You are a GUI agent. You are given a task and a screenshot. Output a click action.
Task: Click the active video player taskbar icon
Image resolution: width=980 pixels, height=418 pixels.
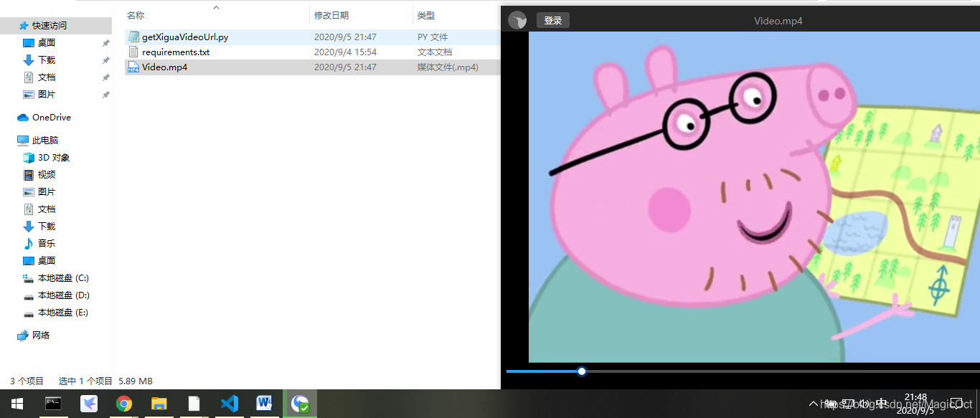300,404
